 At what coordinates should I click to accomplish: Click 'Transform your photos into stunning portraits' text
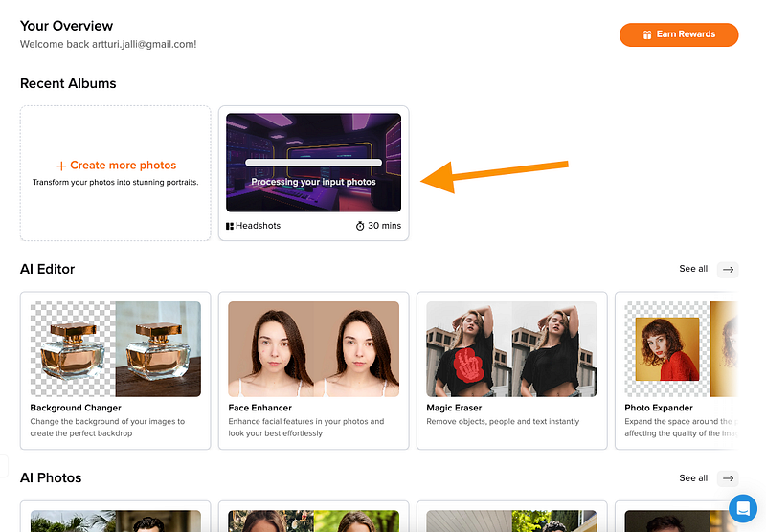coord(115,182)
